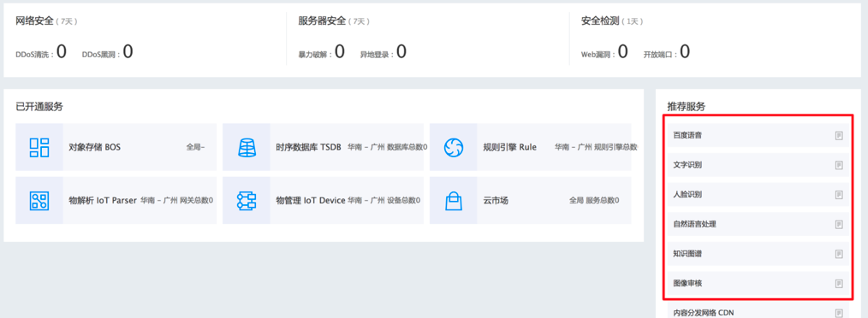Click the DDoS清洗 count value
The image size is (868, 318).
[x=61, y=52]
